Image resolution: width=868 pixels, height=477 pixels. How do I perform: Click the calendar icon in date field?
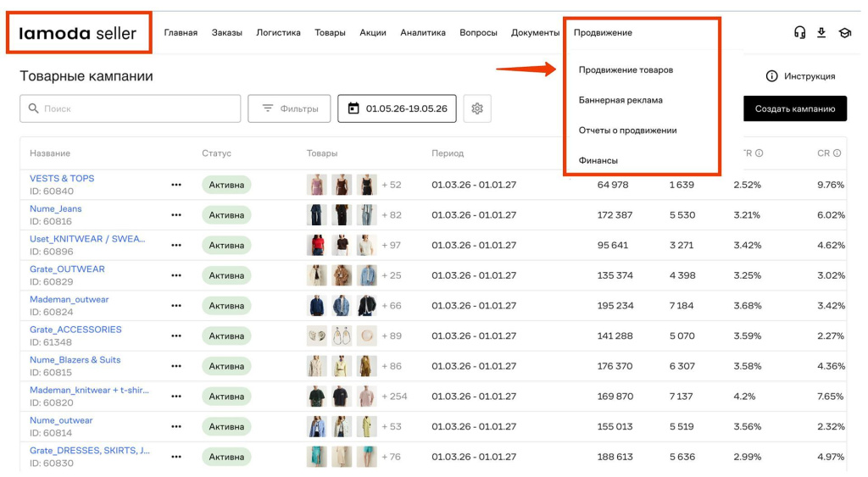click(353, 108)
